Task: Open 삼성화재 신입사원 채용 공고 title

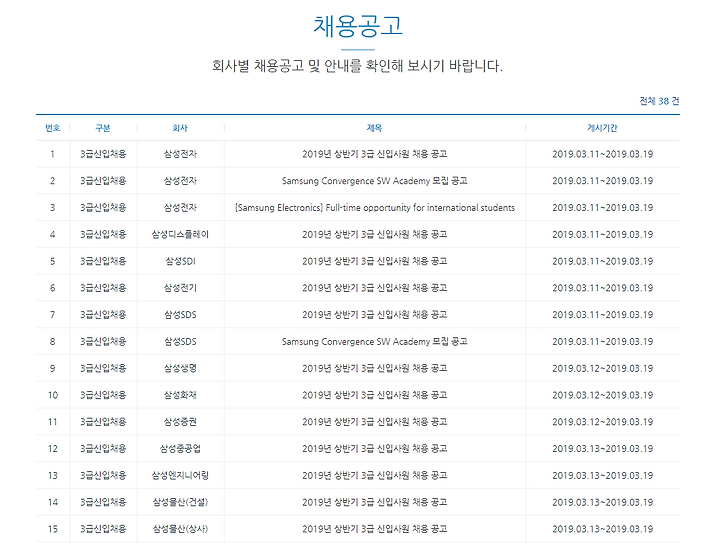Action: [374, 395]
